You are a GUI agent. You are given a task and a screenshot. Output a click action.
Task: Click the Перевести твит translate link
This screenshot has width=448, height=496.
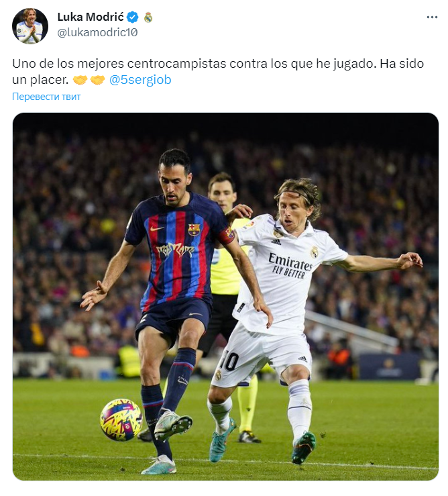click(46, 97)
